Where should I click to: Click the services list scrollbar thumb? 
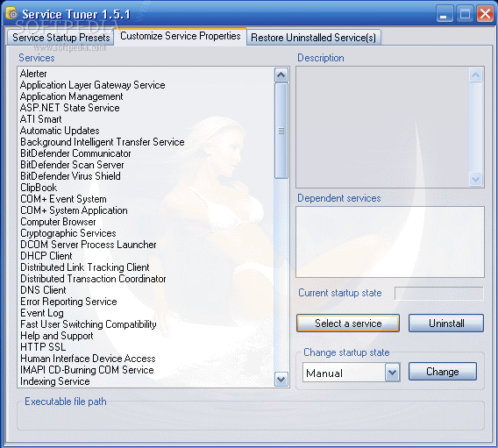tap(281, 131)
